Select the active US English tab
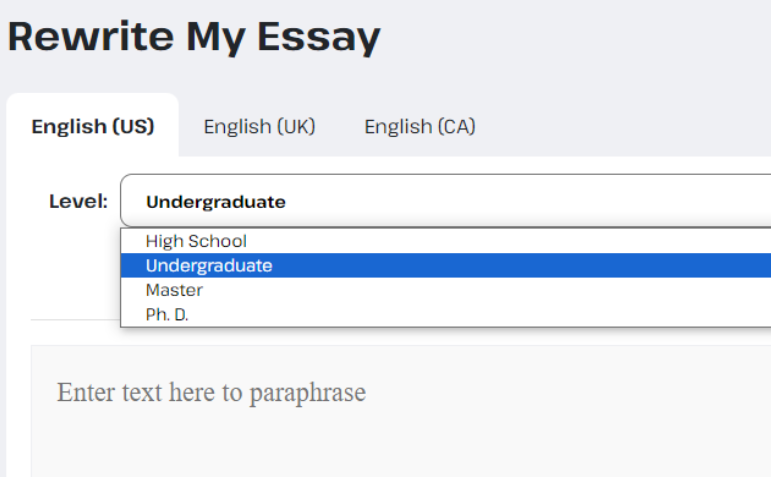Image resolution: width=771 pixels, height=477 pixels. coord(93,127)
